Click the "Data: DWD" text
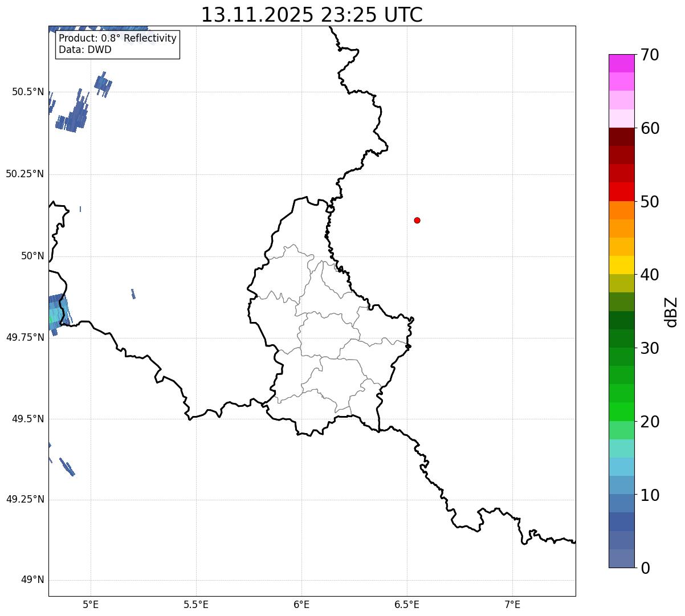The image size is (685, 616). [x=85, y=50]
